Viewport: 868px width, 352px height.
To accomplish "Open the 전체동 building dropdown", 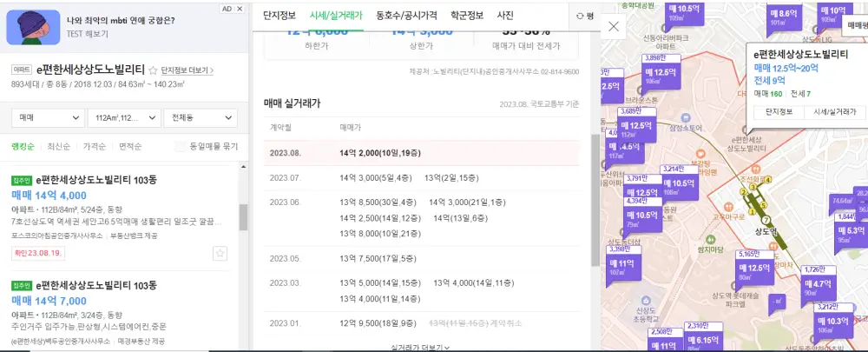I will coord(201,118).
